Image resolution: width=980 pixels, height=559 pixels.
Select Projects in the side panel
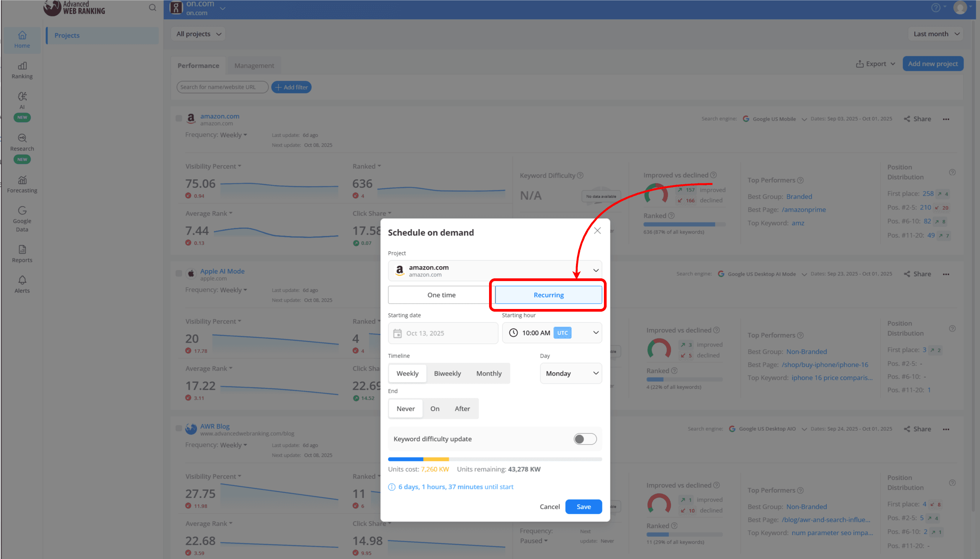point(102,35)
